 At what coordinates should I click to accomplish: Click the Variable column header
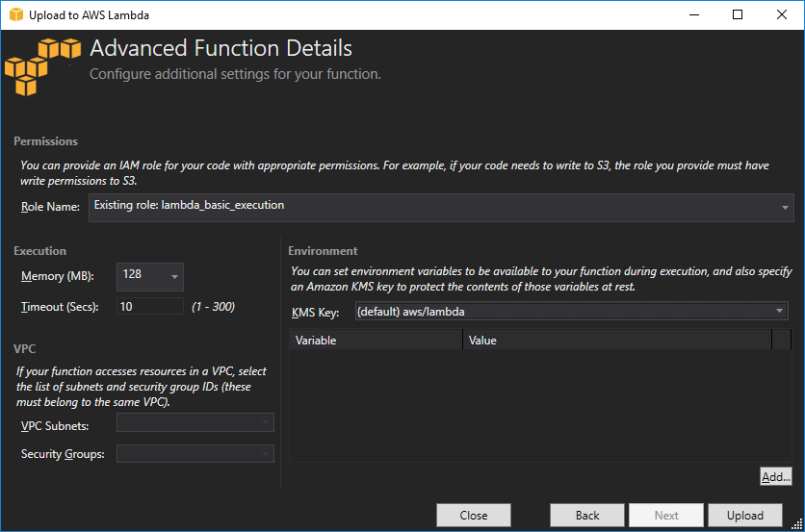376,341
